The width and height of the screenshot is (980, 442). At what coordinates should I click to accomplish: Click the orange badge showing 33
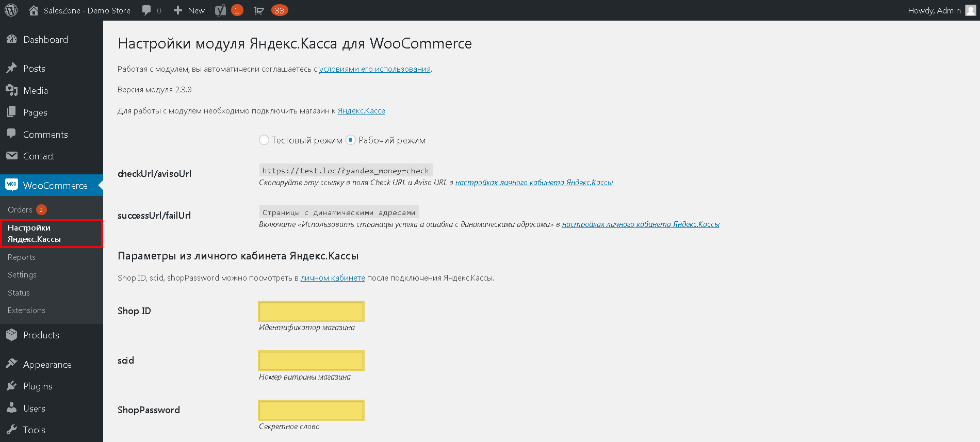[x=280, y=10]
